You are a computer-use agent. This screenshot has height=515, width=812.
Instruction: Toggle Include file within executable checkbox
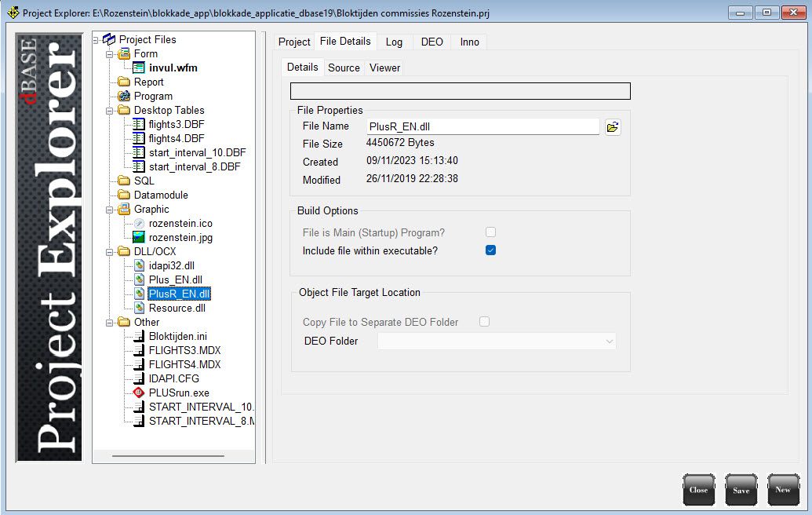[x=490, y=250]
